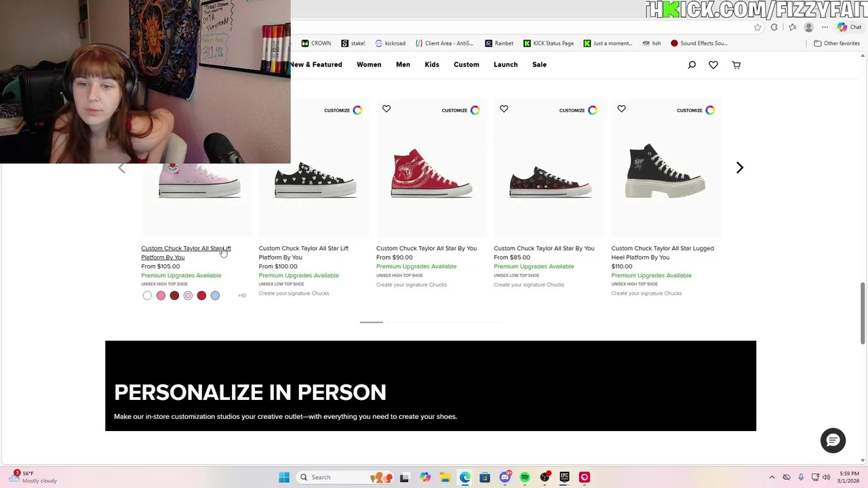Favorite the Lugged Heel Platform shoe
868x488 pixels.
click(x=621, y=108)
